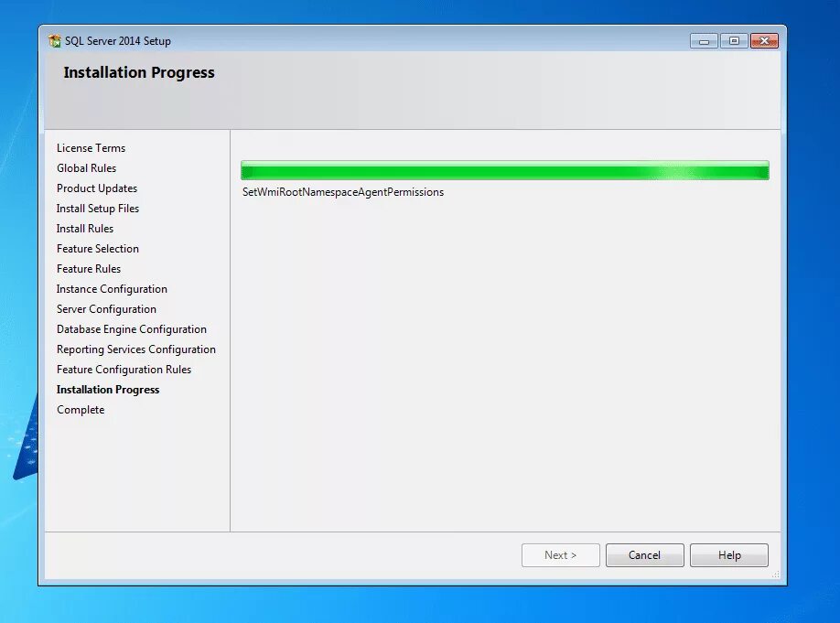Image resolution: width=840 pixels, height=623 pixels.
Task: Select Reporting Services Configuration step
Action: (136, 349)
